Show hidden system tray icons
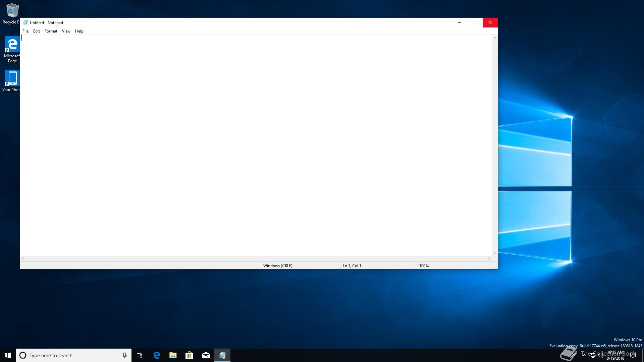 coord(585,355)
